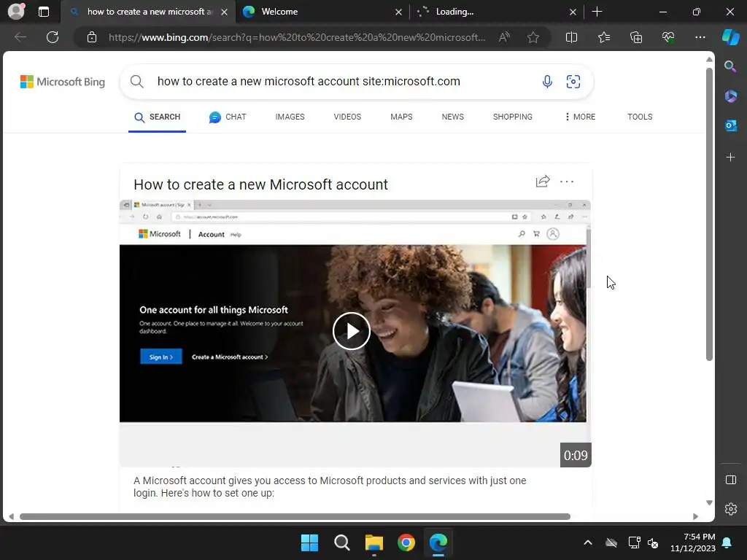Go back using the back arrow
The height and width of the screenshot is (560, 747).
point(20,37)
